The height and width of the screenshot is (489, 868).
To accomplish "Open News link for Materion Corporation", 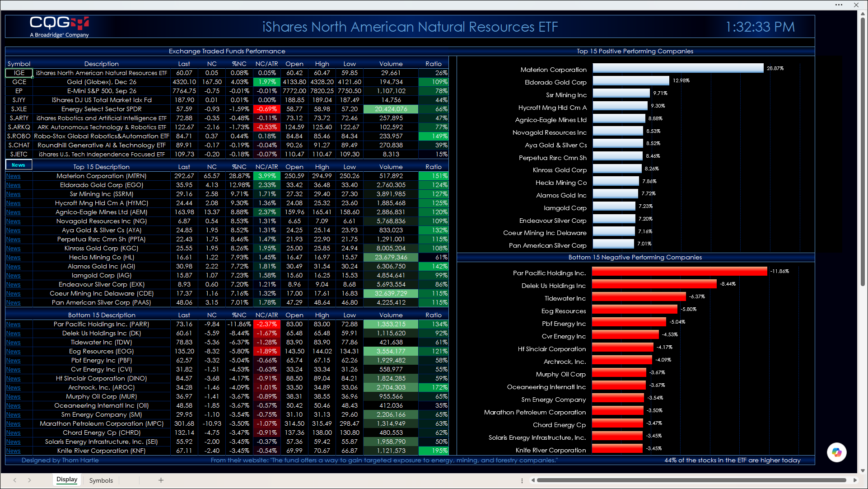I will point(14,176).
